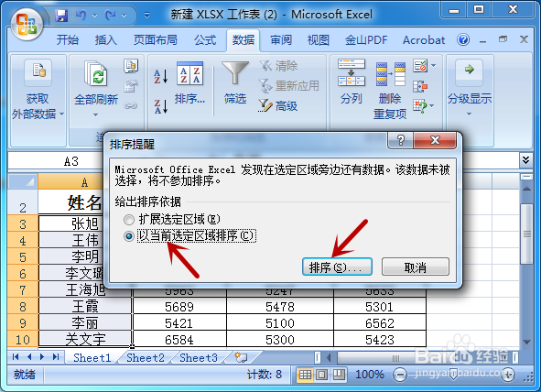Select 以当前选定区域排序 radio option
The height and width of the screenshot is (392, 541).
tap(129, 236)
